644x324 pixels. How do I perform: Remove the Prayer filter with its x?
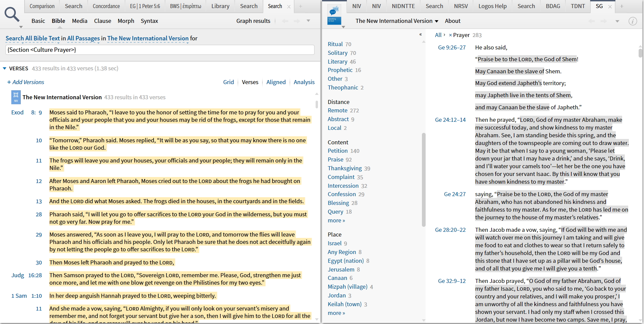click(x=450, y=35)
